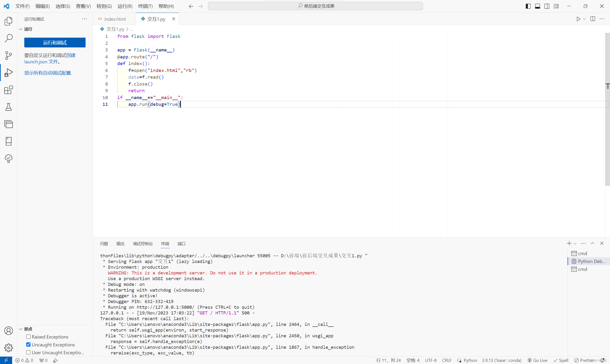The width and height of the screenshot is (610, 364).
Task: Check User Uncaught Exceptions
Action: pos(28,352)
